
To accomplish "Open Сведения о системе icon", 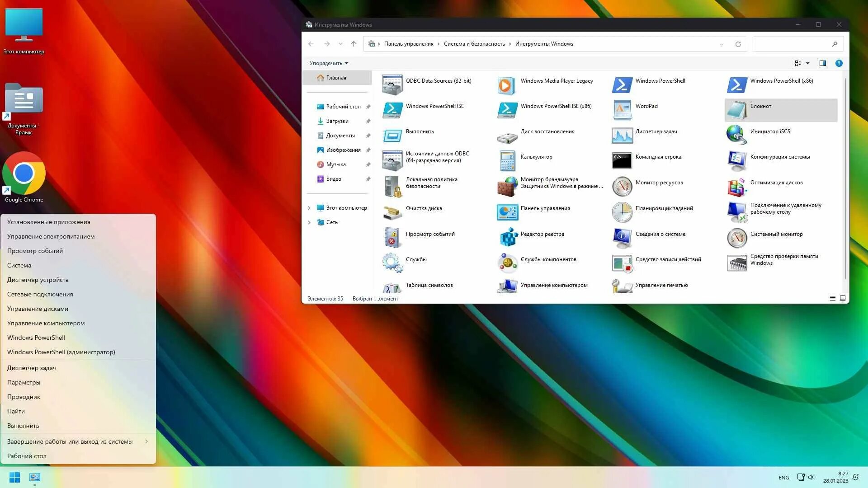I will click(x=622, y=238).
